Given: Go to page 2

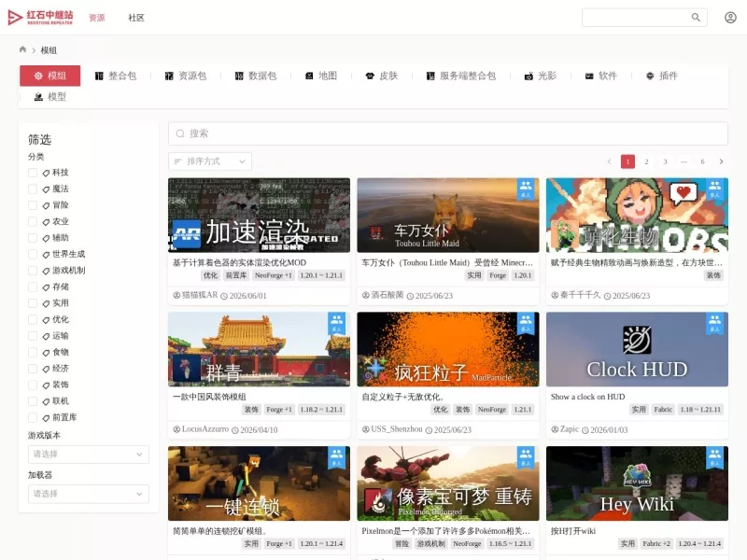Looking at the screenshot, I should (646, 161).
